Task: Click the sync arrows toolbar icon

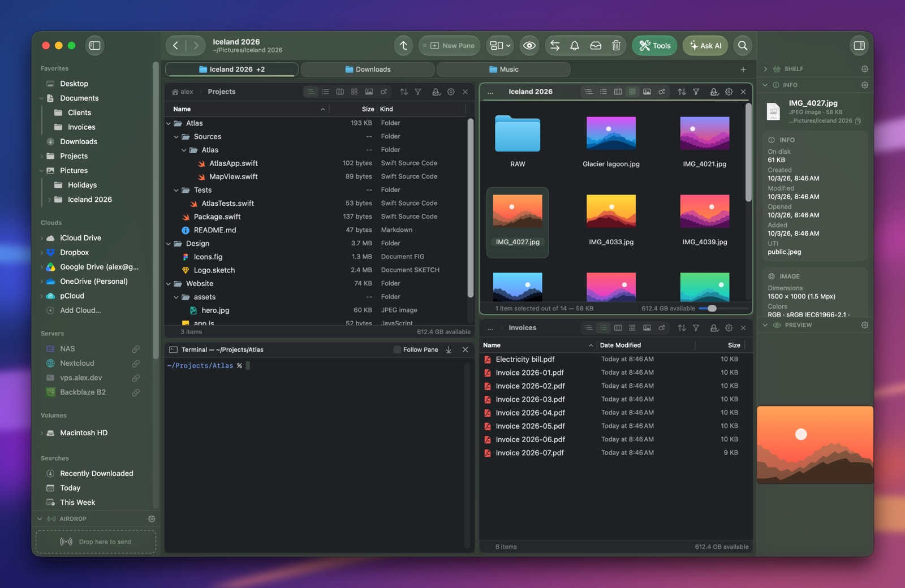Action: 555,46
